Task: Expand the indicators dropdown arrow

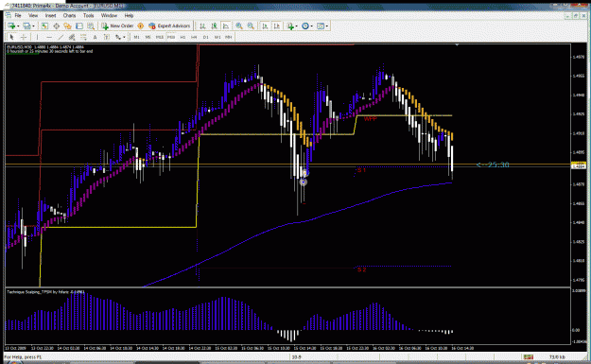Action: (x=297, y=26)
